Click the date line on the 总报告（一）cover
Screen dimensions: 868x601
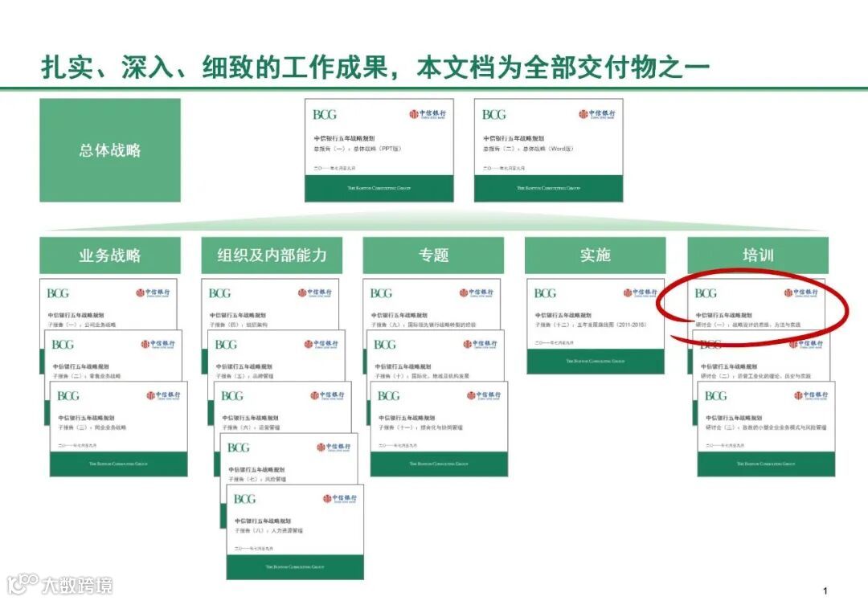[x=334, y=168]
